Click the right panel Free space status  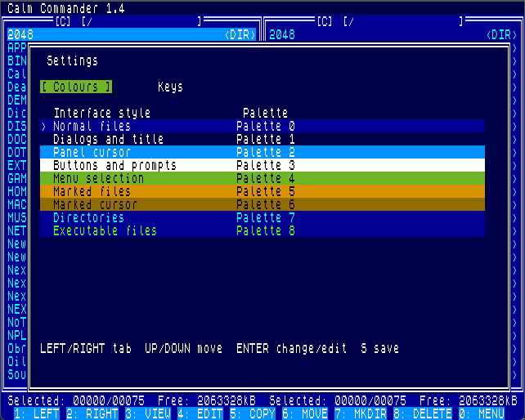[x=469, y=400]
